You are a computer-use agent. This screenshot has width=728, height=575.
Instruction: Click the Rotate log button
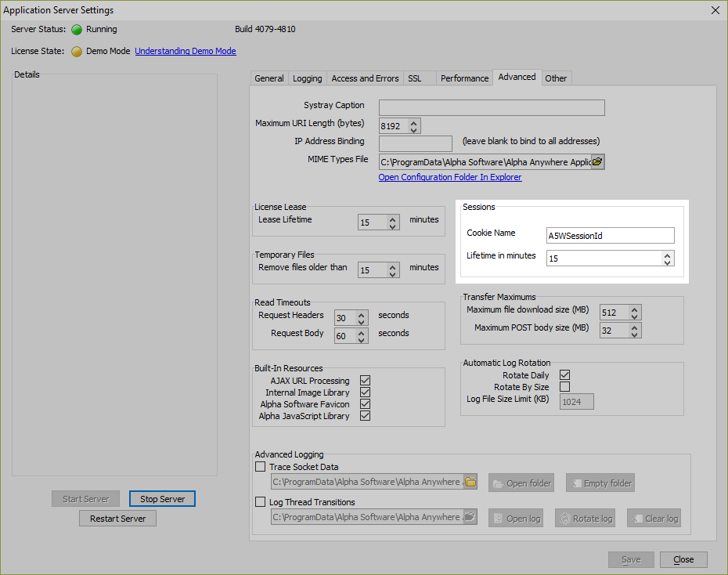pos(585,519)
